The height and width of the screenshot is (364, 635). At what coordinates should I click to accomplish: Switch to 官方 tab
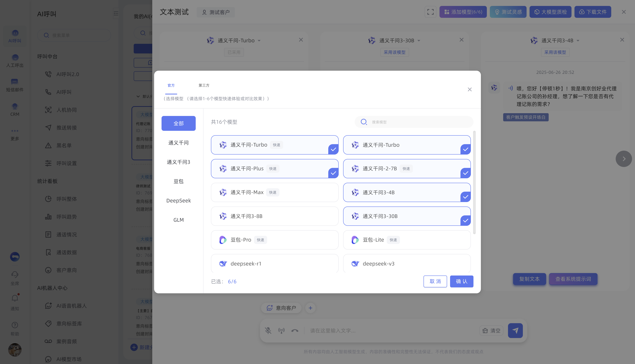(171, 86)
